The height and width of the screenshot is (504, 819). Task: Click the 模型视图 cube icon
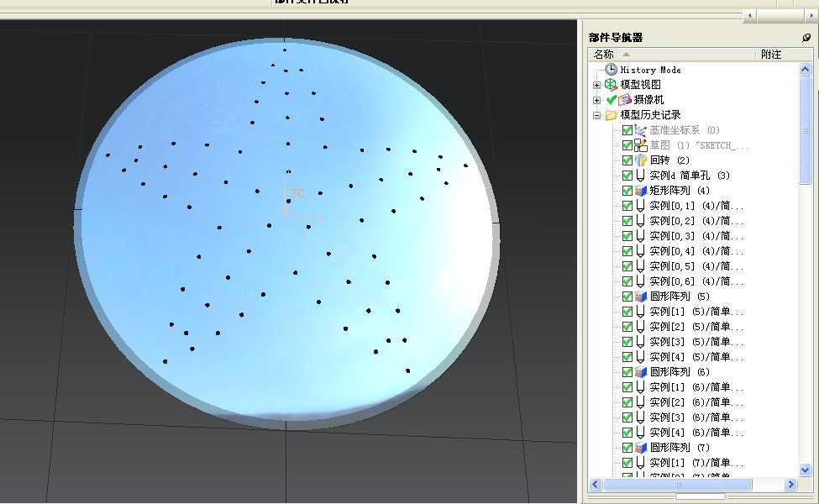coord(611,85)
